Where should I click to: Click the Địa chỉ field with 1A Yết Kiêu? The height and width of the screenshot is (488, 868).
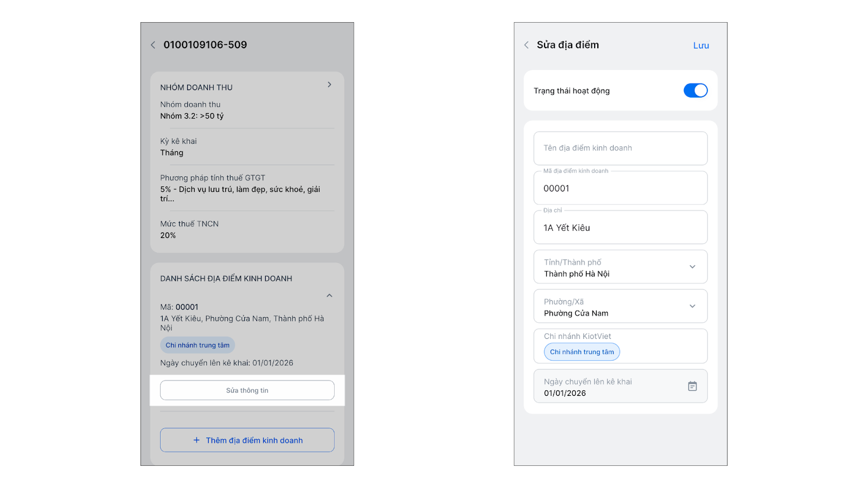(620, 228)
